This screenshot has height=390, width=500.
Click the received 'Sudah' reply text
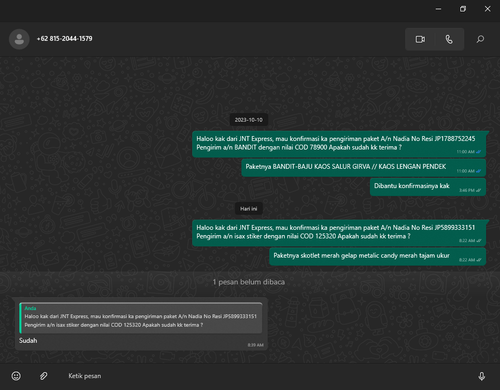click(x=28, y=341)
